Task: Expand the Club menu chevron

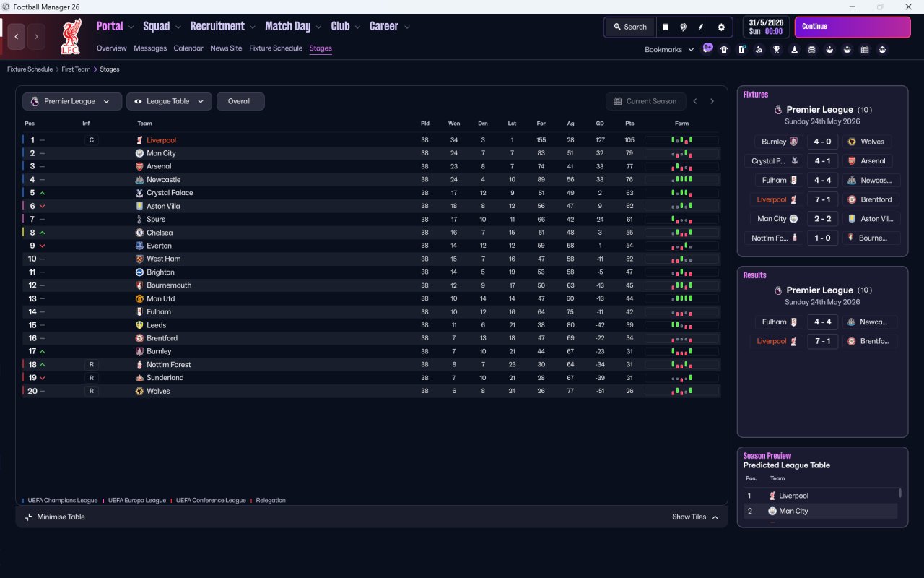Action: [357, 27]
